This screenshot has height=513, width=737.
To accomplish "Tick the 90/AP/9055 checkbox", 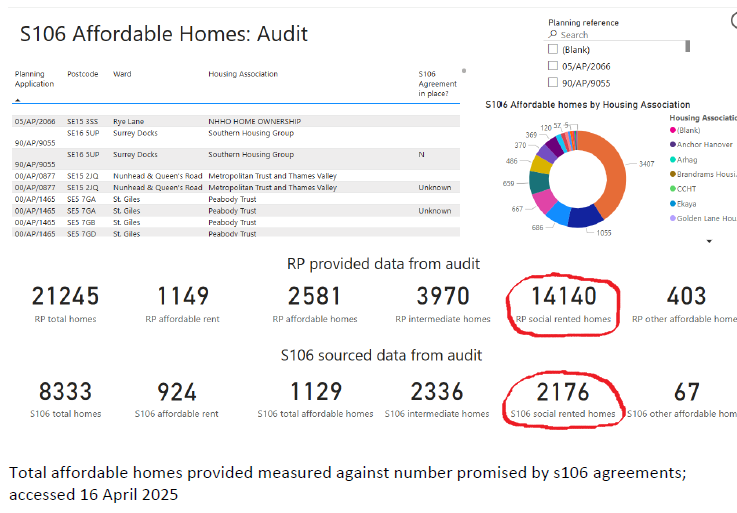I will [x=553, y=82].
